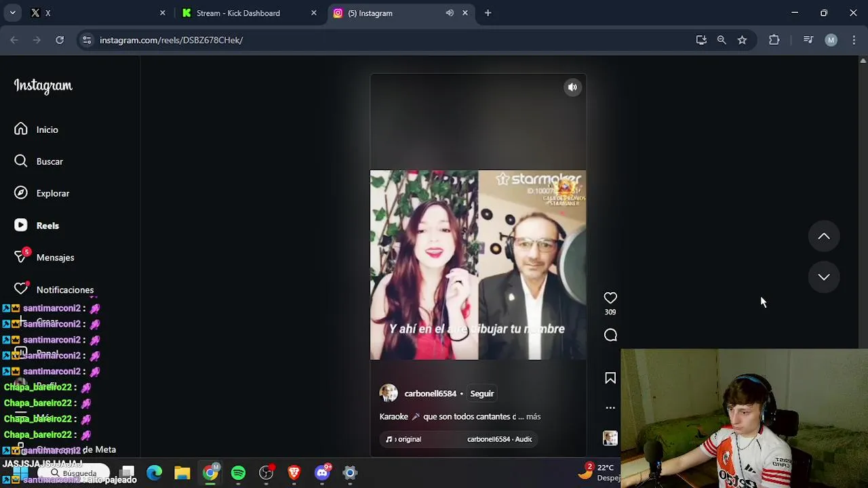This screenshot has width=868, height=488.
Task: Open the Inicio home page
Action: point(37,129)
